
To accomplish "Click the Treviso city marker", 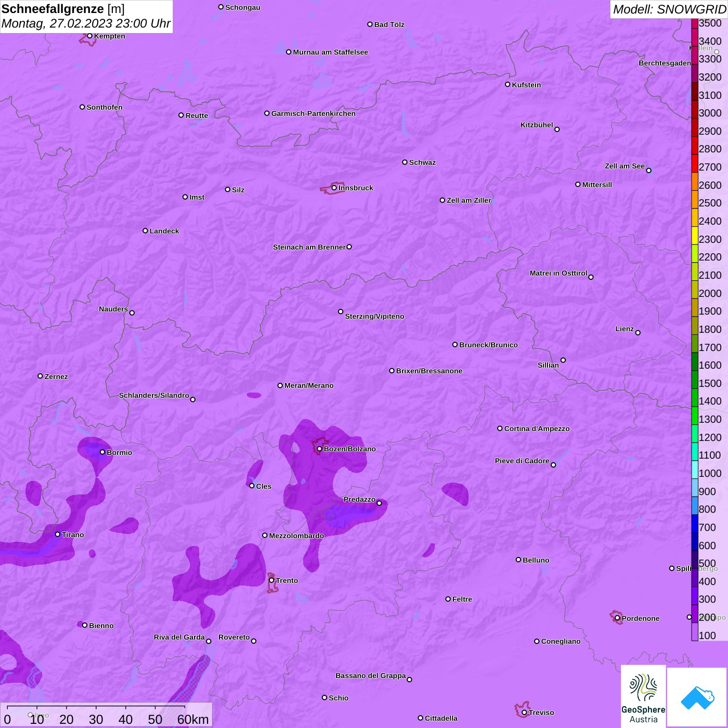I will point(524,712).
